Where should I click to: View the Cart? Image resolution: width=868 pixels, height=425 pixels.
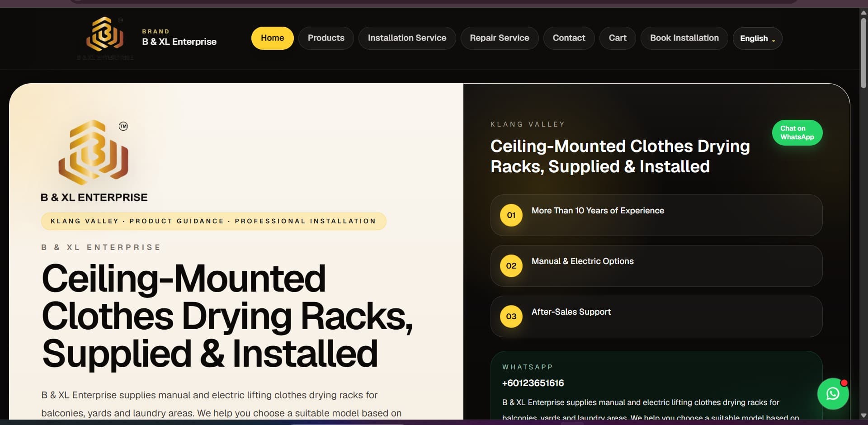(618, 38)
